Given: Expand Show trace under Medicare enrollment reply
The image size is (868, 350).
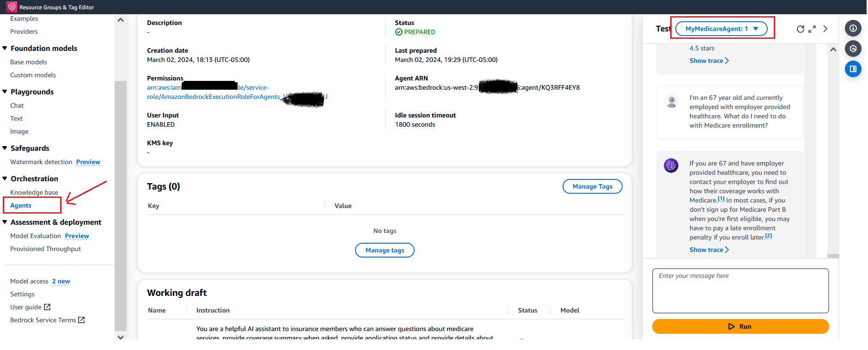Looking at the screenshot, I should pos(709,250).
